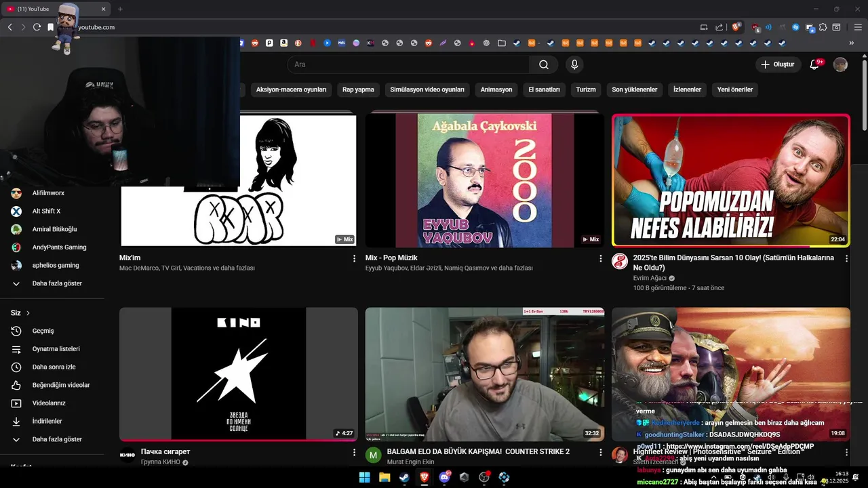The image size is (868, 488).
Task: Open a new browser tab
Action: 120,9
